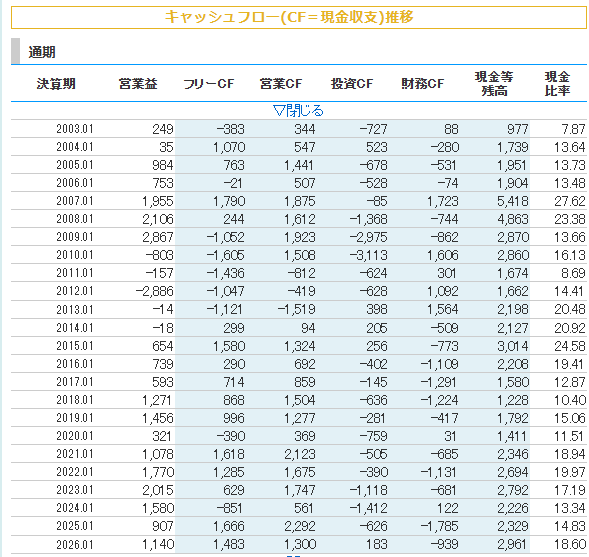This screenshot has height=557, width=589.
Task: Click 営業益 value 249 in 2003.01 row
Action: coord(163,129)
